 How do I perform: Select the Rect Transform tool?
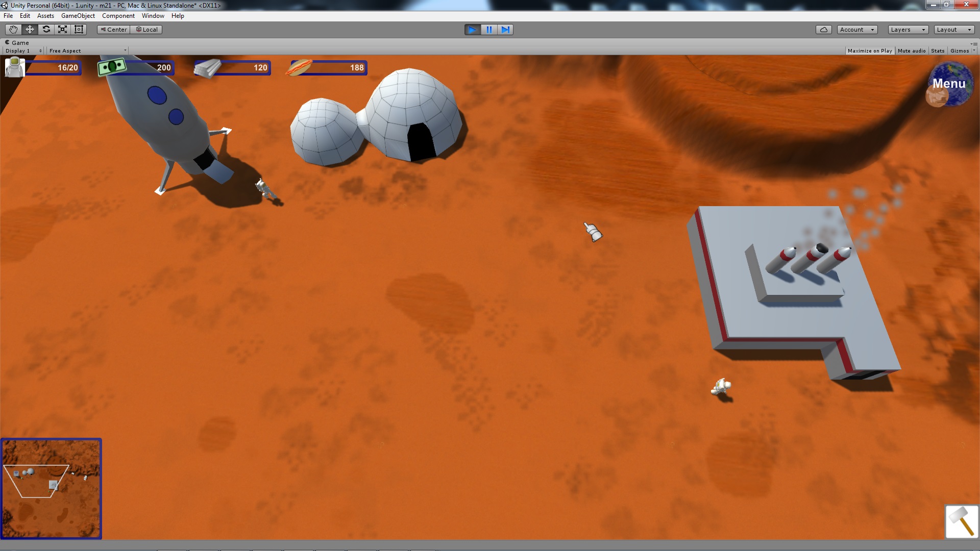point(79,30)
